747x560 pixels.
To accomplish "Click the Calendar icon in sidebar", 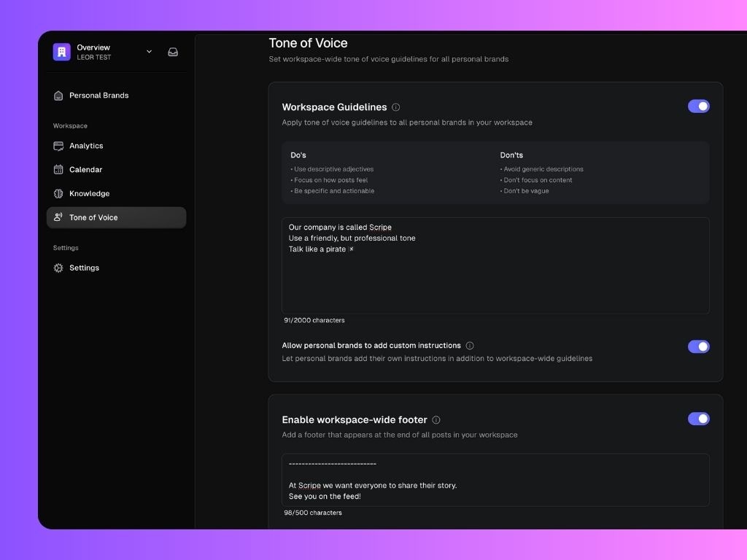I will tap(58, 170).
